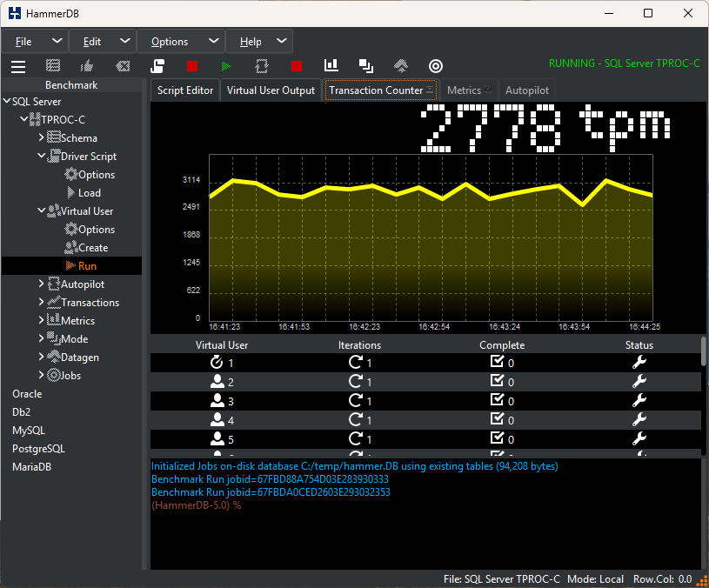Expand the Datagen tree node

41,357
